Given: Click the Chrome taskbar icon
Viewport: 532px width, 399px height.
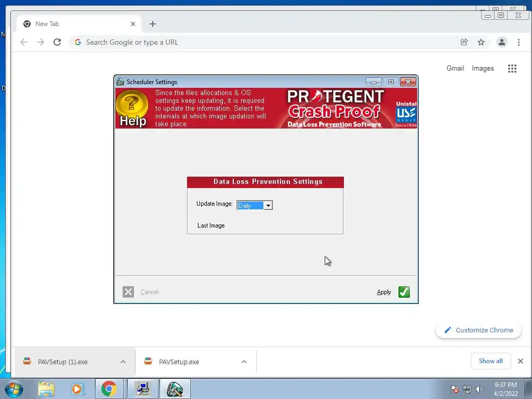Looking at the screenshot, I should coord(109,389).
